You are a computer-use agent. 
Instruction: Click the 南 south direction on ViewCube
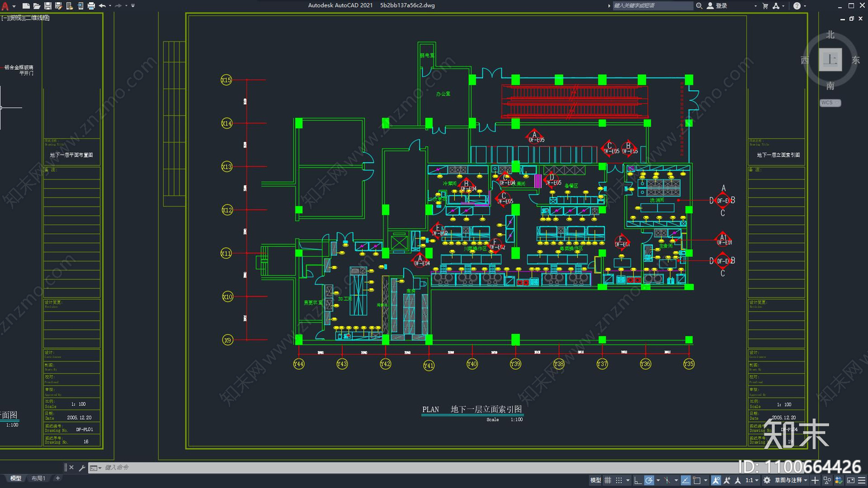830,86
